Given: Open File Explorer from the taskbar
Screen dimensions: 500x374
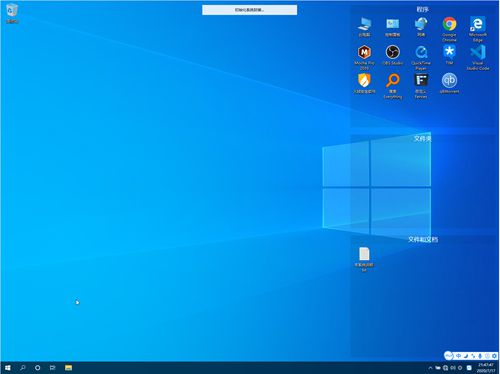Looking at the screenshot, I should click(68, 368).
